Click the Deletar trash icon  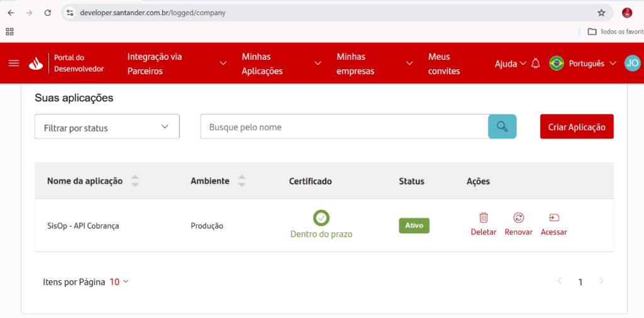(x=484, y=218)
